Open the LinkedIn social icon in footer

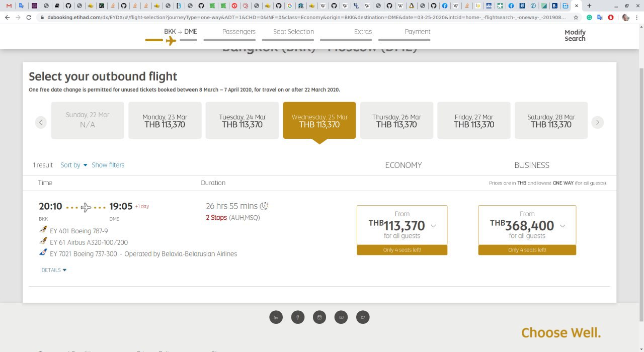pos(276,317)
